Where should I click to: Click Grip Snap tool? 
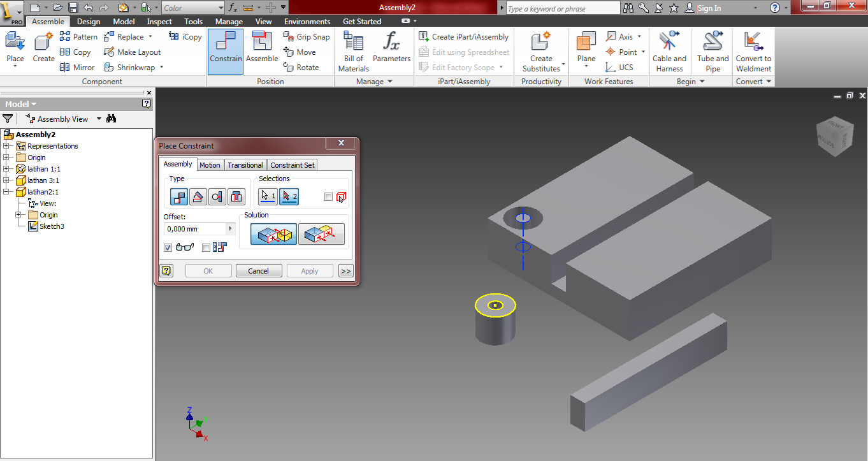[x=307, y=37]
